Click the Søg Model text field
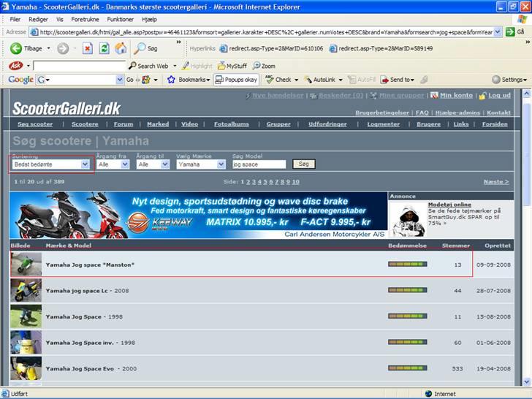Viewport: 532px width, 399px height. point(259,164)
